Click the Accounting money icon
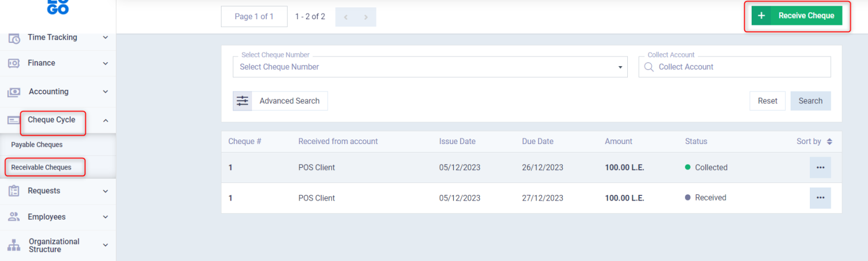 tap(14, 92)
